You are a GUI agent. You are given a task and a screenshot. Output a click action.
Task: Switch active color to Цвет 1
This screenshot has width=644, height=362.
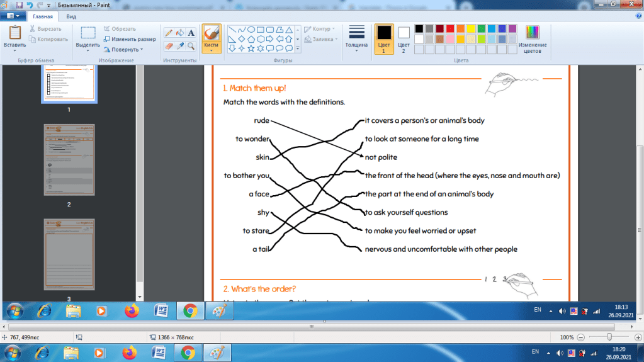click(383, 38)
